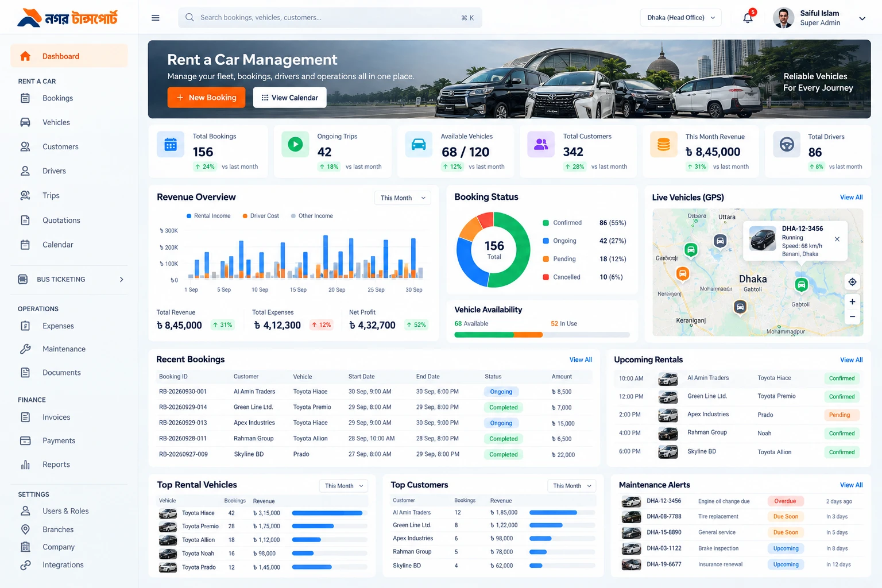
Task: Toggle the Pending booking status legend
Action: pyautogui.click(x=559, y=259)
